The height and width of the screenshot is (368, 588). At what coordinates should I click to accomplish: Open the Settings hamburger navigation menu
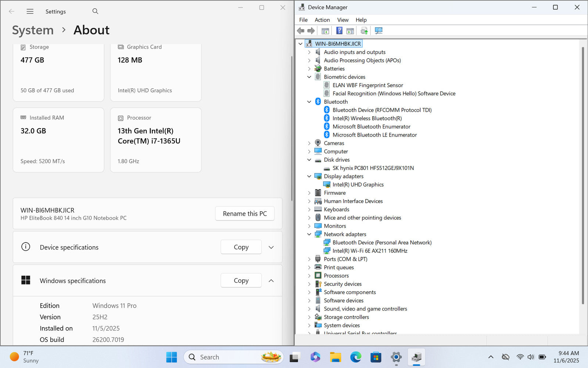(30, 11)
